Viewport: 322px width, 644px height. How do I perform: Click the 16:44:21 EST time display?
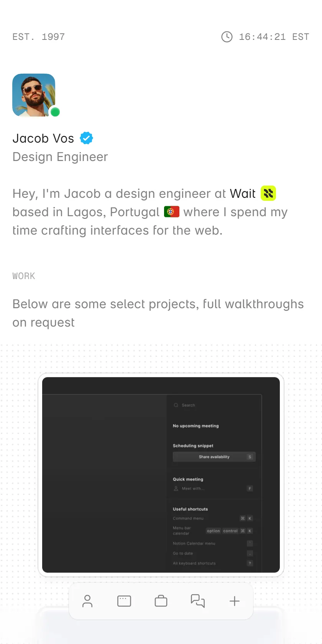274,37
